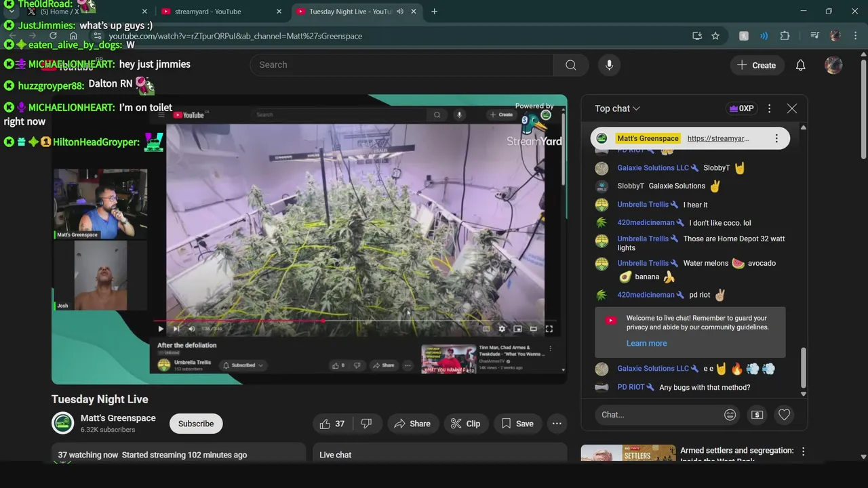
Task: Open Super Chat dollar icon
Action: [x=757, y=415]
